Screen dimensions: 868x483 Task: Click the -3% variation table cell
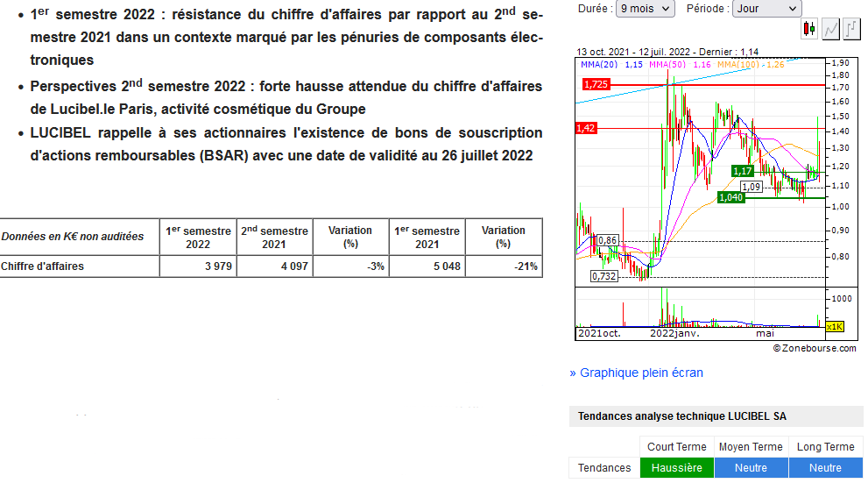point(350,266)
